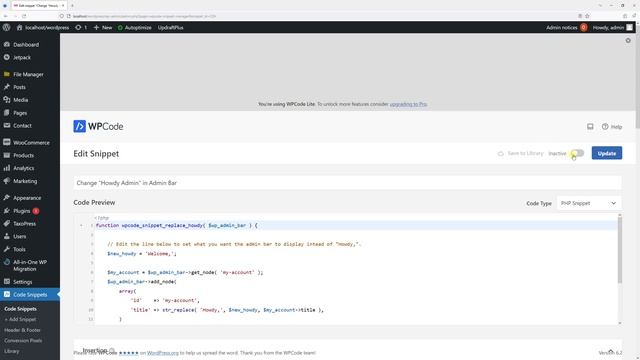Screen dimensions: 640x360
Task: Open File Manager in the sidebar
Action: 28,74
